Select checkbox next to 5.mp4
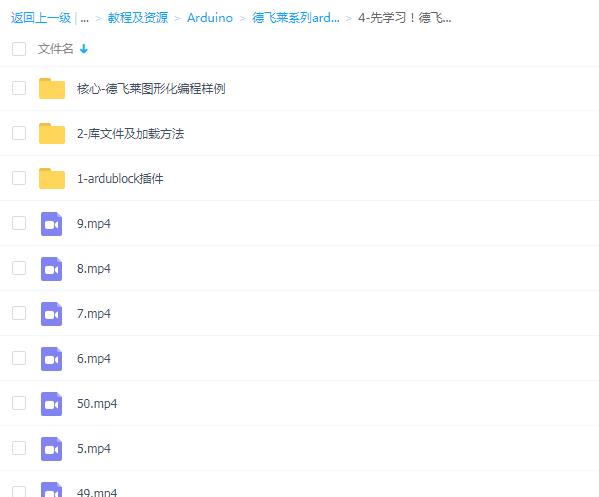Image resolution: width=599 pixels, height=497 pixels. pyautogui.click(x=19, y=448)
